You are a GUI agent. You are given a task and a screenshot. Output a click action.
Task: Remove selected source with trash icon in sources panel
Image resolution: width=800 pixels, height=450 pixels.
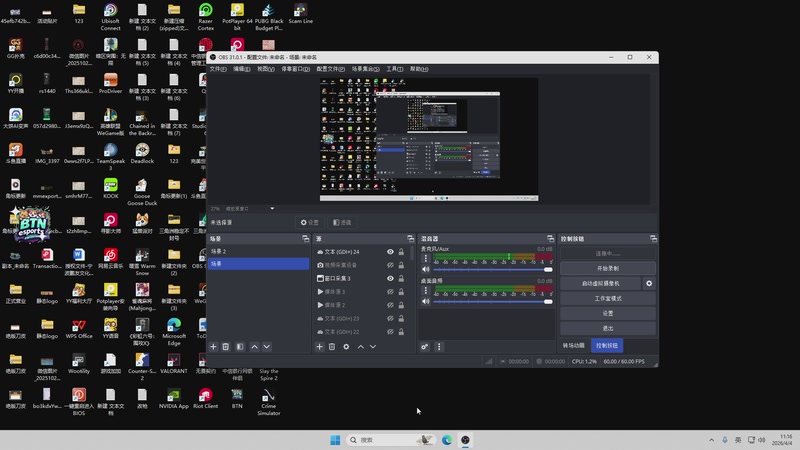coord(332,346)
